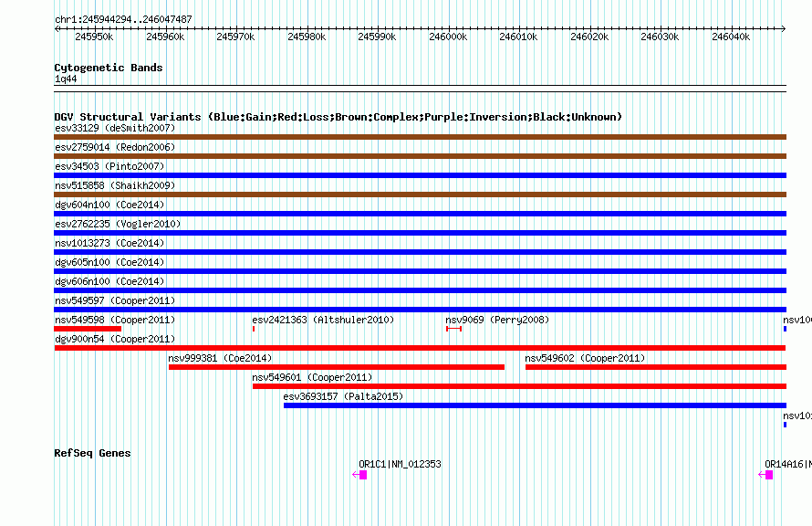The image size is (812, 526).
Task: Select the blue dgv606n100 gain bar
Action: [x=420, y=290]
